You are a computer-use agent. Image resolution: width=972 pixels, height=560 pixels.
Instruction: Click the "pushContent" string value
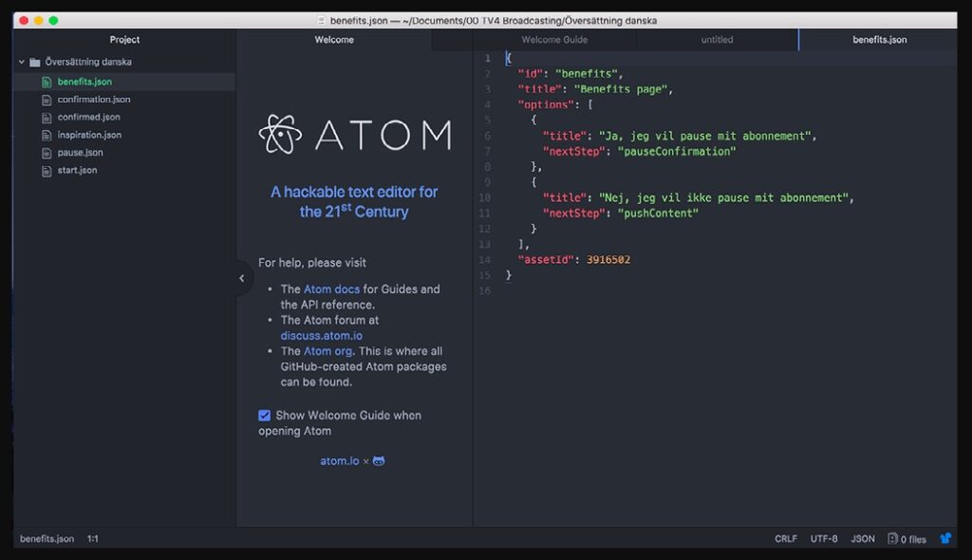coord(658,214)
